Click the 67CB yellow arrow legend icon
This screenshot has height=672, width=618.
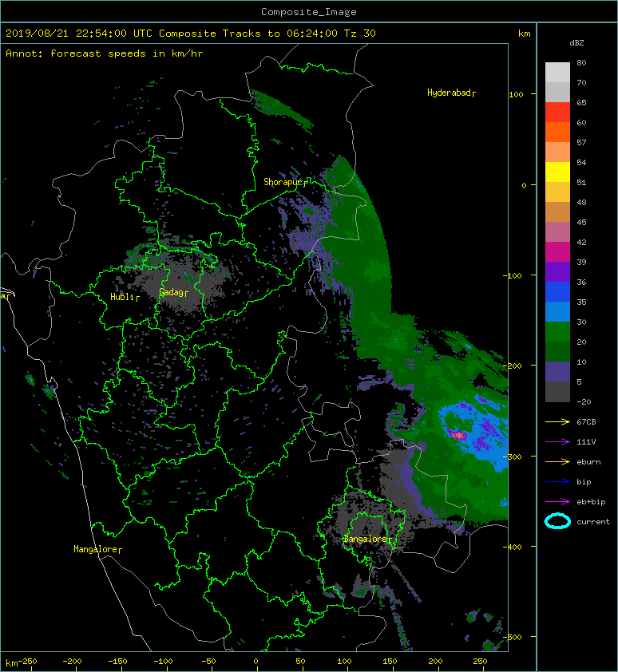pyautogui.click(x=557, y=421)
